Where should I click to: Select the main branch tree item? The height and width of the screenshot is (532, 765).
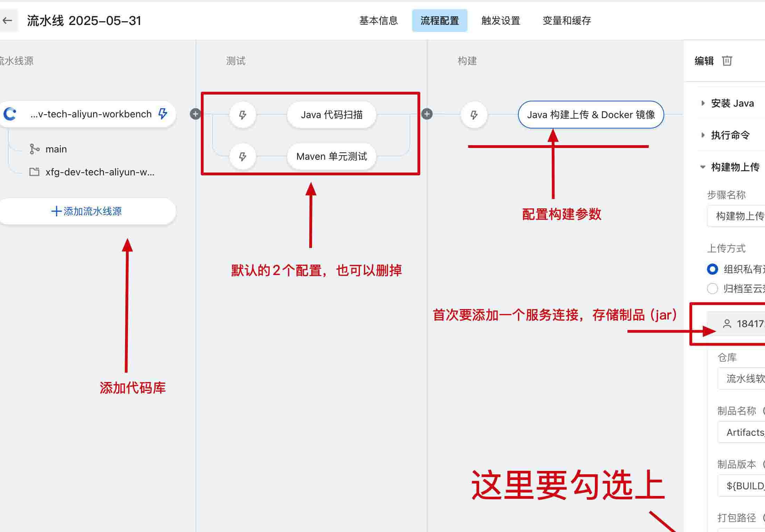click(56, 149)
